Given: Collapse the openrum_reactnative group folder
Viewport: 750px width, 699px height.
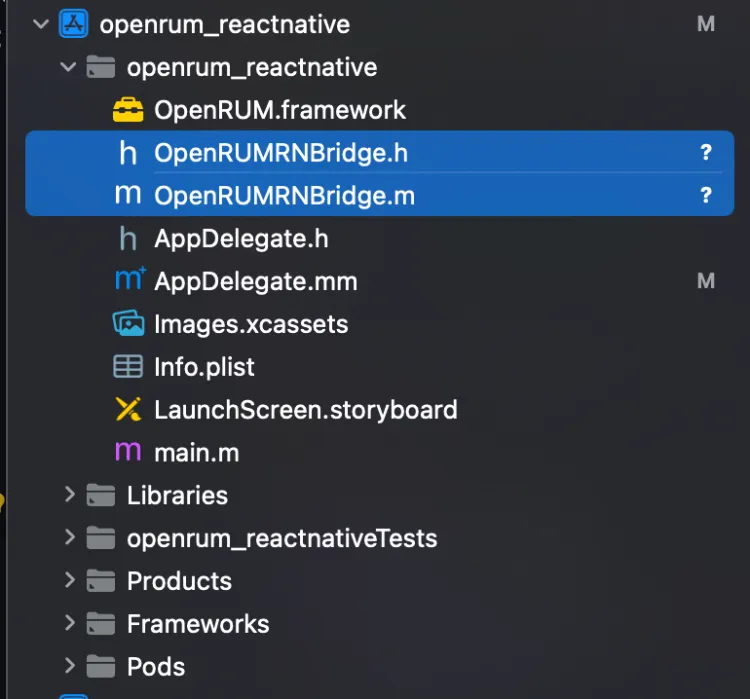Looking at the screenshot, I should point(68,67).
